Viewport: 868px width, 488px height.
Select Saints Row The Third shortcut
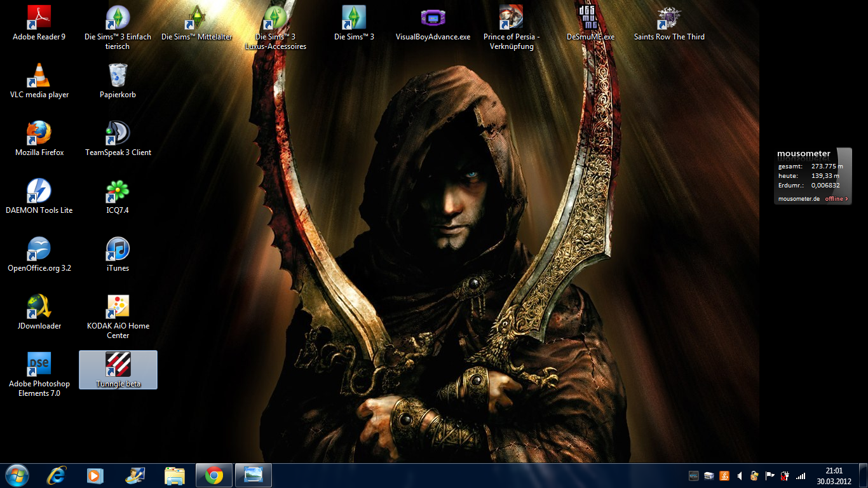669,22
